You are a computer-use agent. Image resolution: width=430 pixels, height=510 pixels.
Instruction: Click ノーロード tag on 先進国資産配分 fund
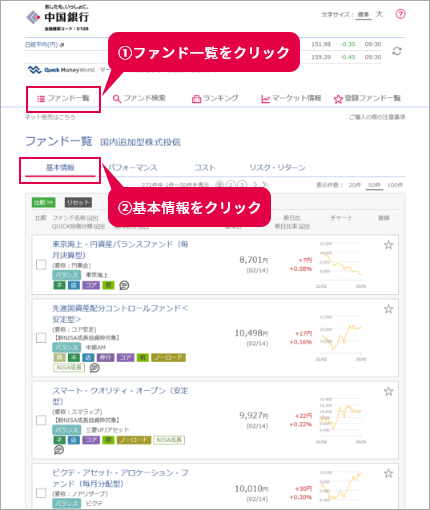click(168, 358)
